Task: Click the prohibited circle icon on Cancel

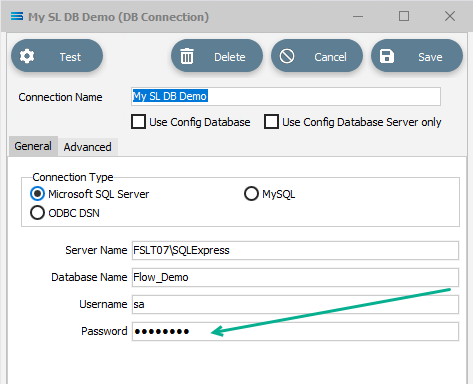Action: pyautogui.click(x=287, y=56)
